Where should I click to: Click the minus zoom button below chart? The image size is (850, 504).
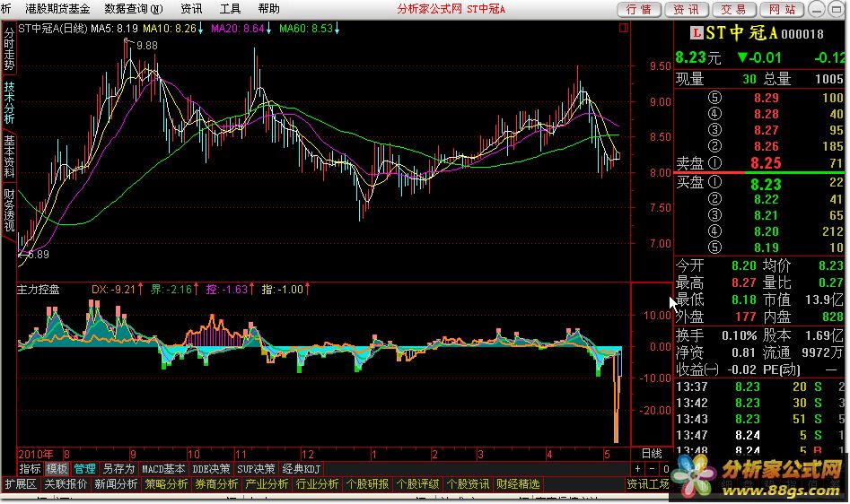[653, 469]
